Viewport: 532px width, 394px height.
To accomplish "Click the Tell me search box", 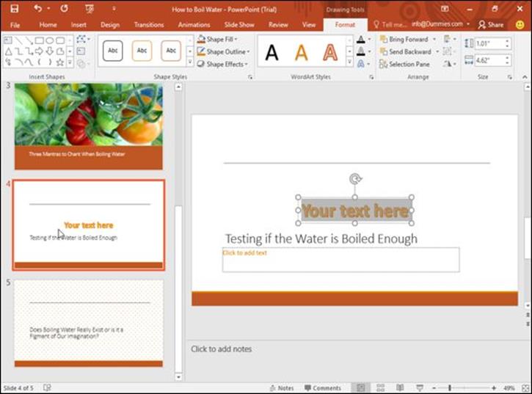I will tap(390, 24).
